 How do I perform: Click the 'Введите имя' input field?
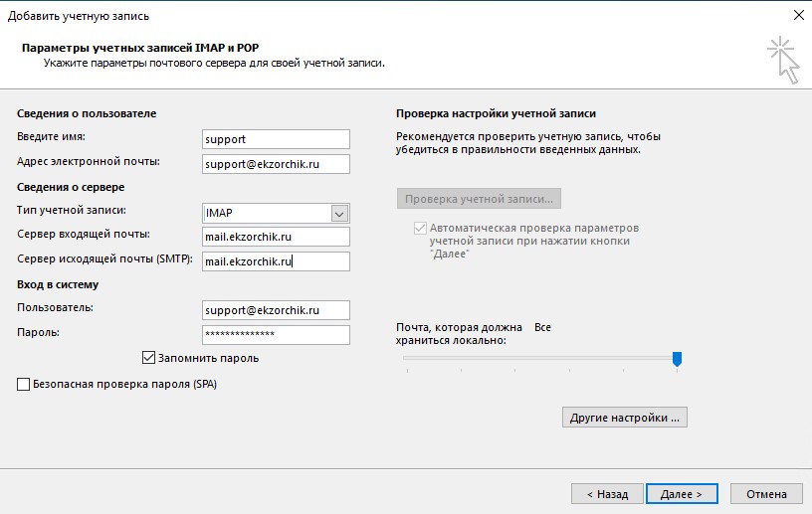coord(276,139)
